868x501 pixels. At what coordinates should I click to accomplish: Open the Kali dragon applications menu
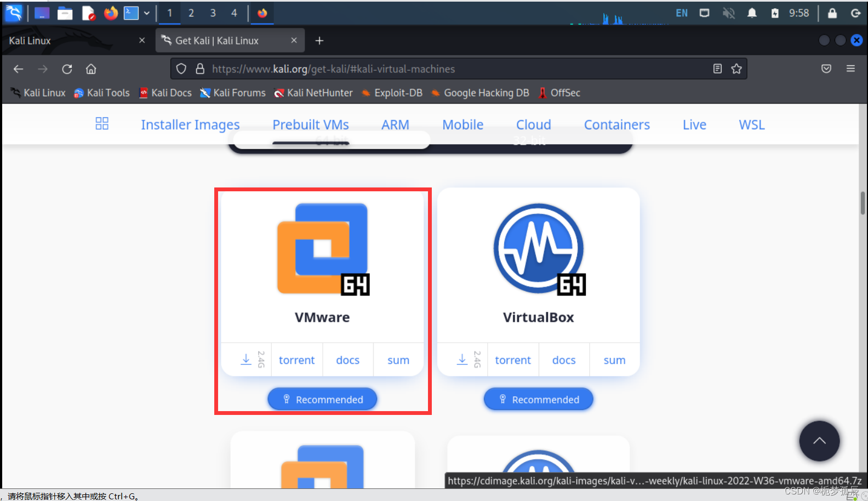(13, 13)
